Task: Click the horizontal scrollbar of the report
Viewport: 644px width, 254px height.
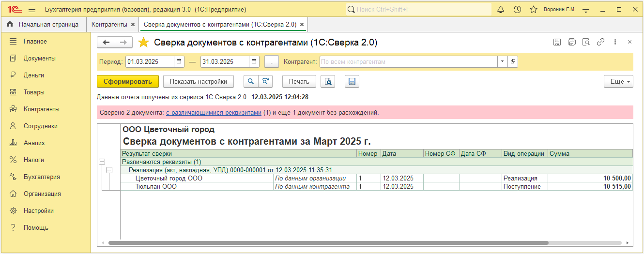Action: pos(328,243)
